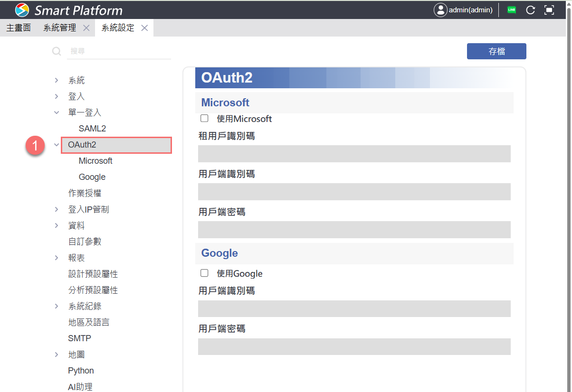Enable the 使用Google checkbox
Screen dimensions: 572x392
click(x=205, y=273)
